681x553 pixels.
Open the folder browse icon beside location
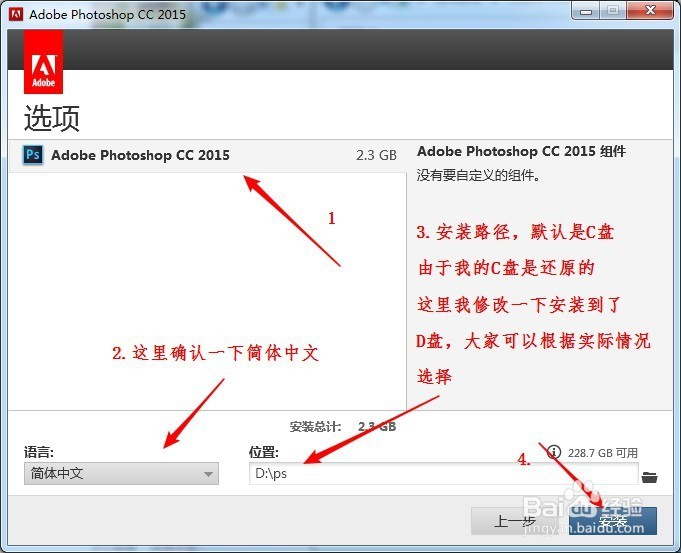coord(649,477)
